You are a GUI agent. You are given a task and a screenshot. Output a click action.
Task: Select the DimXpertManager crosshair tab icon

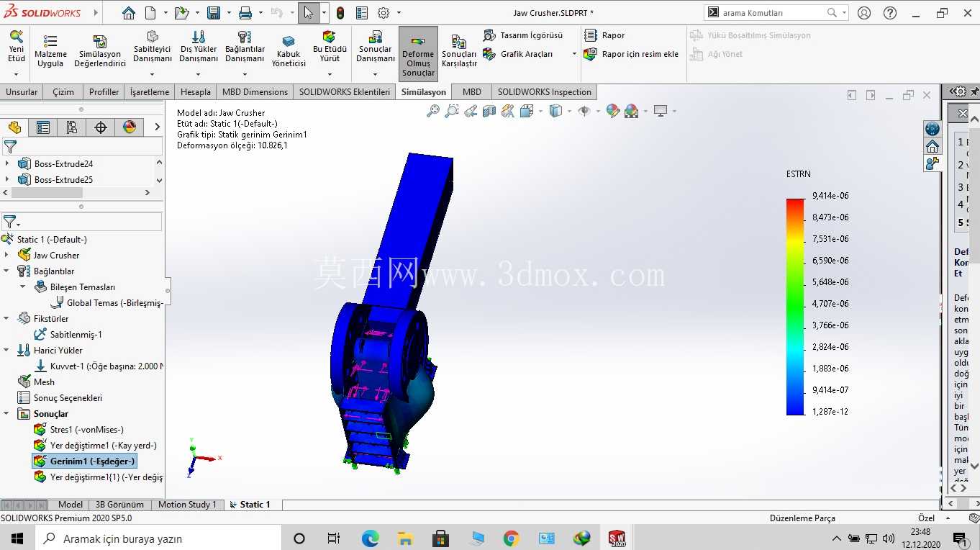(101, 127)
